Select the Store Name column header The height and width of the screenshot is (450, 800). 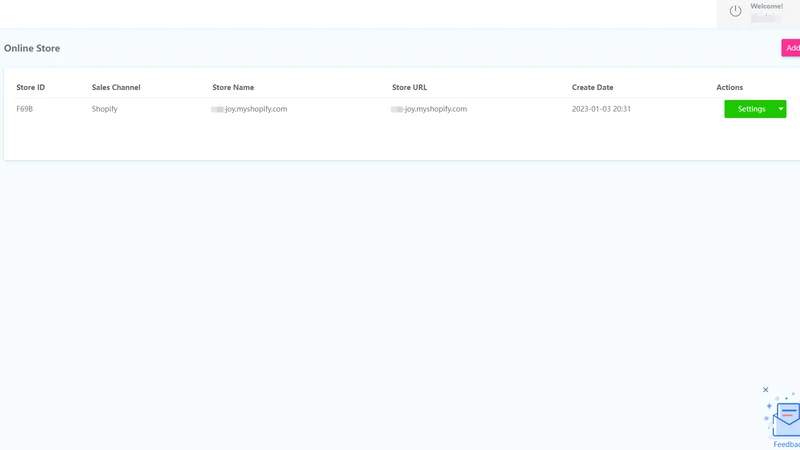coord(233,87)
